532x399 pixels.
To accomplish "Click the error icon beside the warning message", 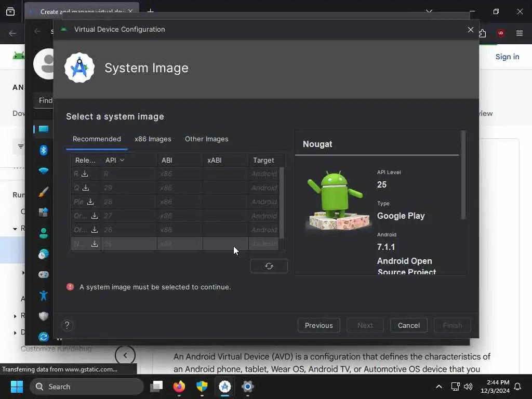I will point(70,287).
